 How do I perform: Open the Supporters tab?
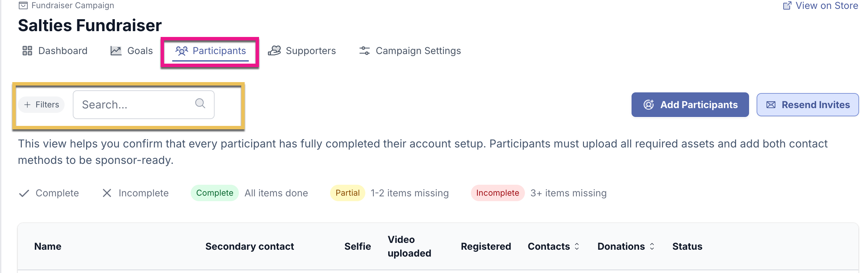coord(310,51)
